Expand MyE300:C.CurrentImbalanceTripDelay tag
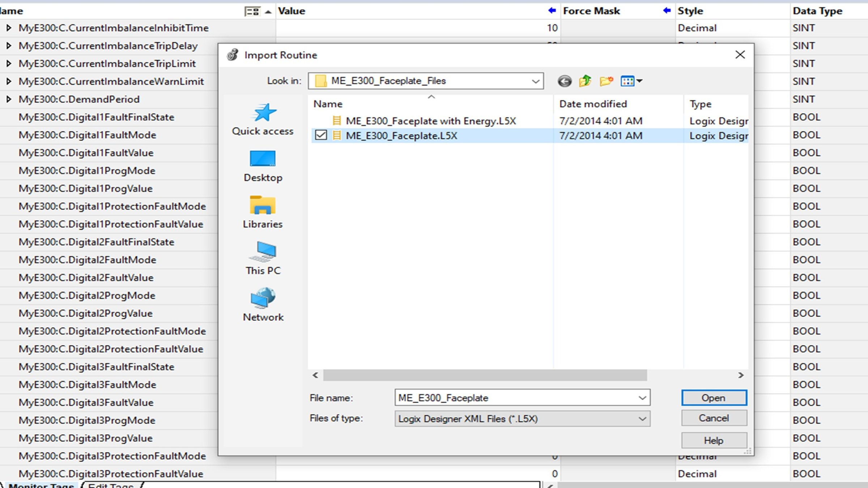This screenshot has height=488, width=868. click(9, 46)
